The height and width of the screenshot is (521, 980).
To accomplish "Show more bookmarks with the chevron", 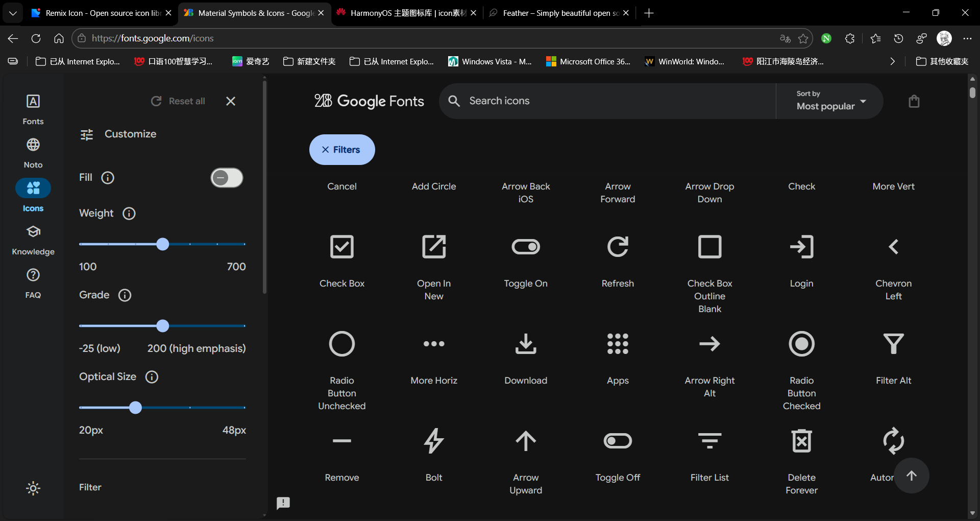I will pyautogui.click(x=892, y=61).
